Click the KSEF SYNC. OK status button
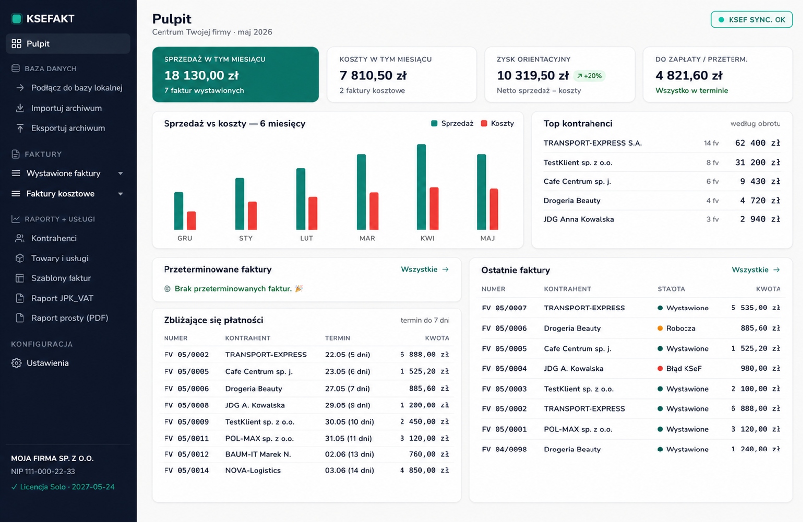The image size is (812, 528). (x=751, y=20)
